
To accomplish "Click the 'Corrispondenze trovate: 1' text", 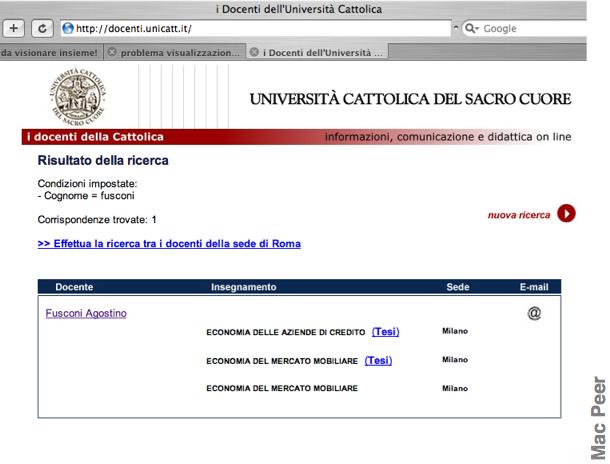I will 97,220.
